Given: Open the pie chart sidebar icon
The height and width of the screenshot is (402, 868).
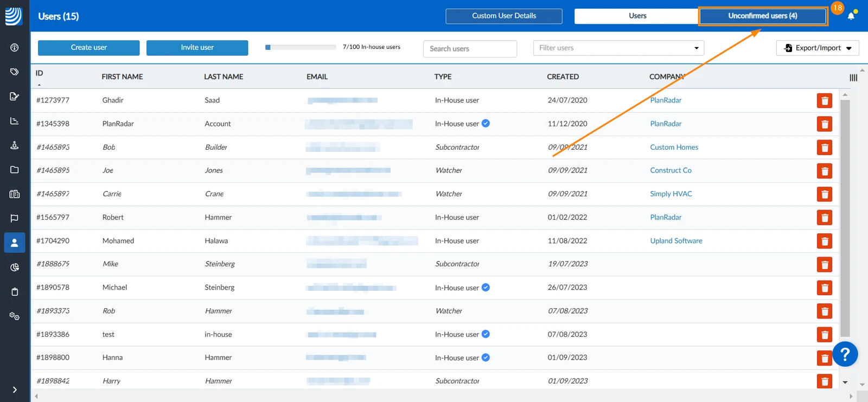Looking at the screenshot, I should [15, 267].
